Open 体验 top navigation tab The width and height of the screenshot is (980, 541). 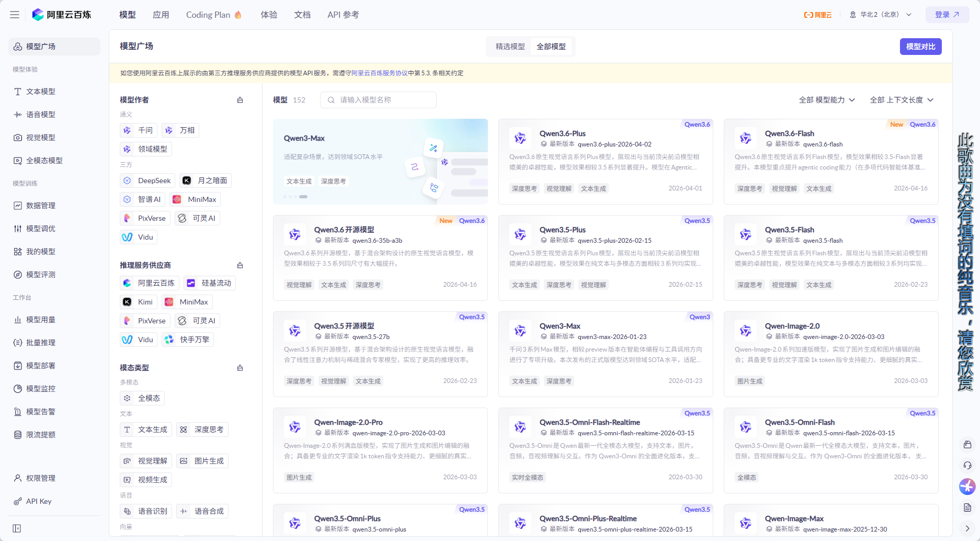coord(269,15)
